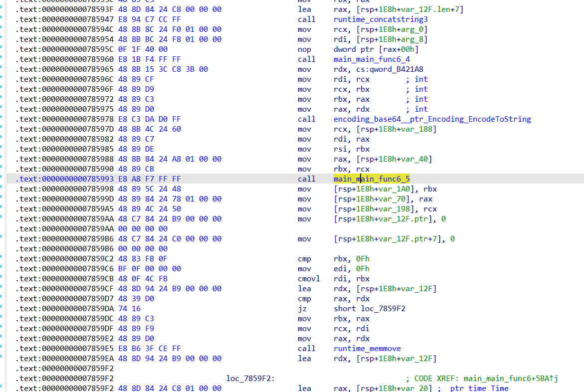The image size is (584, 392).
Task: Click the loc_7859F2 operand in the jz instruction
Action: coord(383,309)
